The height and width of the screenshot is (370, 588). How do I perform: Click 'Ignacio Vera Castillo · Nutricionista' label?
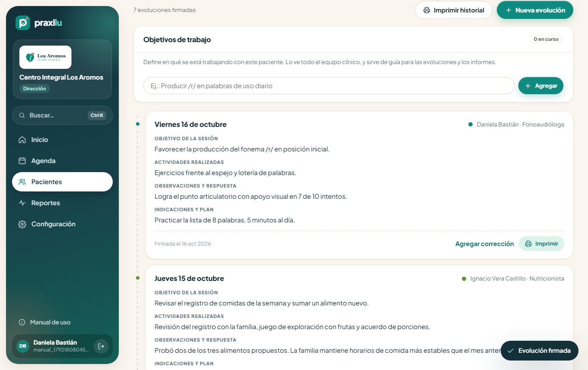[x=517, y=278]
